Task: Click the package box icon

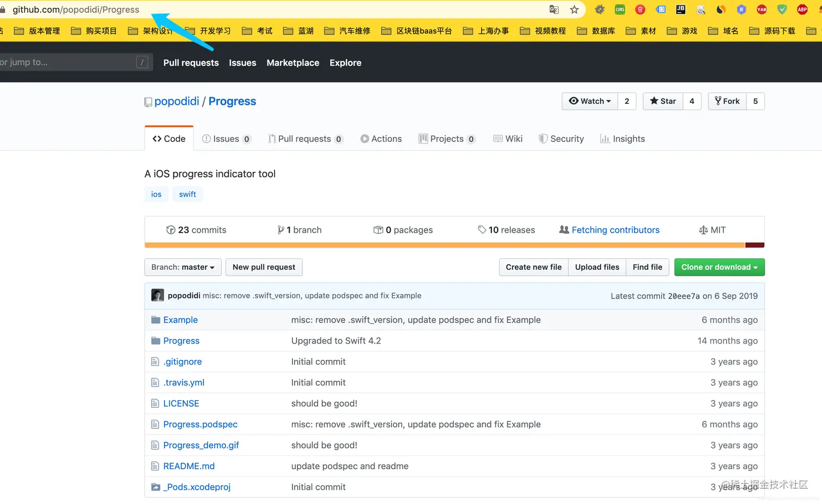Action: coord(378,230)
